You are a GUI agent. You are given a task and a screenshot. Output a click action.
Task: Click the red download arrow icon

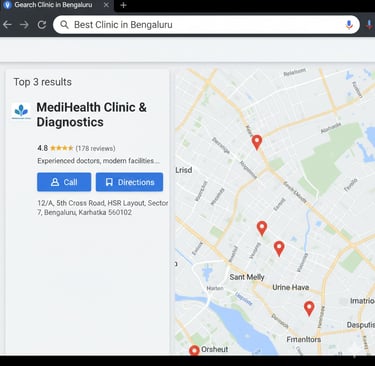(369, 25)
